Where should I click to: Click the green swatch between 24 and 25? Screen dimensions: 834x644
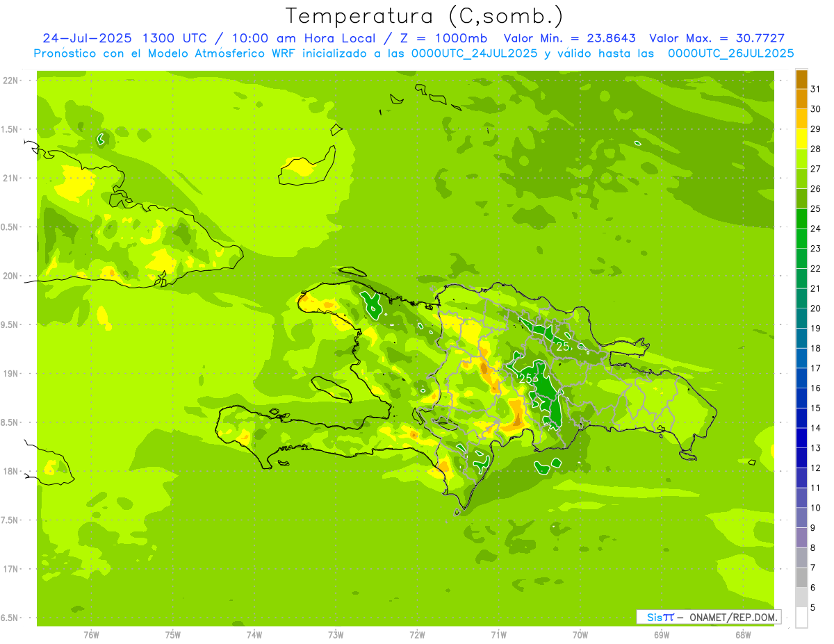(x=801, y=218)
